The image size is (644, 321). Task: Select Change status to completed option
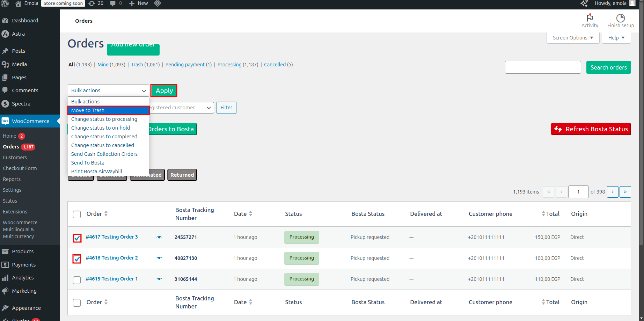click(109, 137)
